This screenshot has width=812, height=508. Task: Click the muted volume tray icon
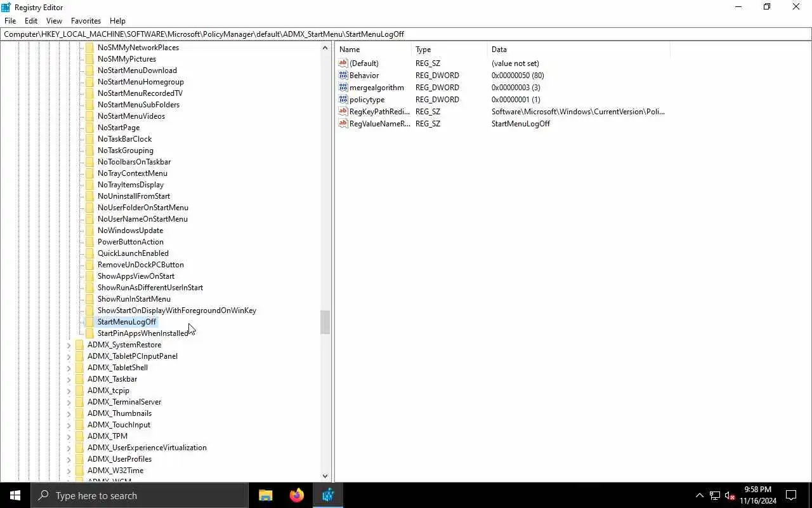point(730,495)
